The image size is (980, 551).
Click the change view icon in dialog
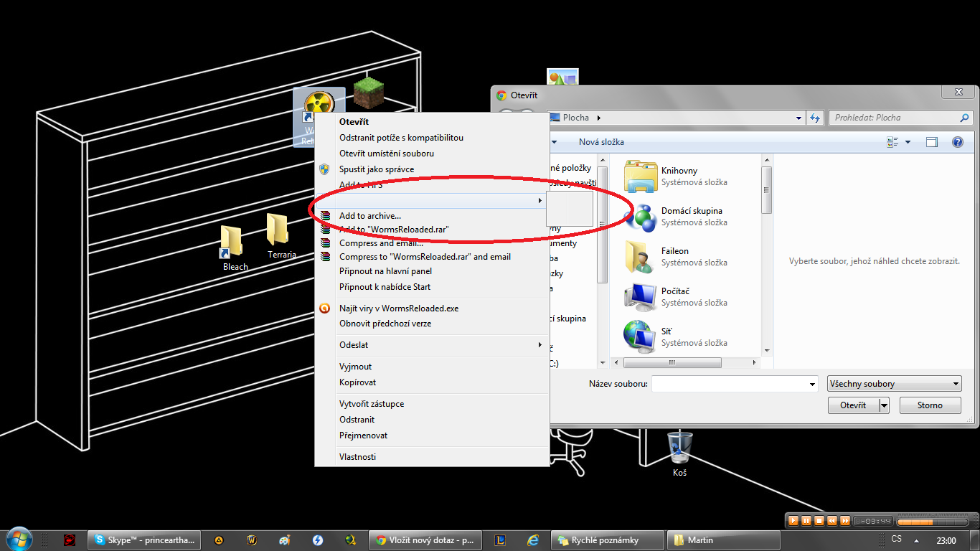893,142
